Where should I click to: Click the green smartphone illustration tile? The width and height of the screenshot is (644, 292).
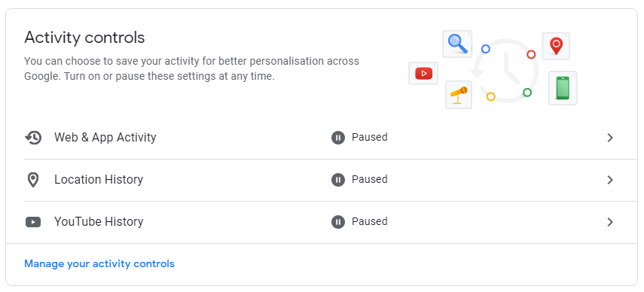click(x=563, y=88)
